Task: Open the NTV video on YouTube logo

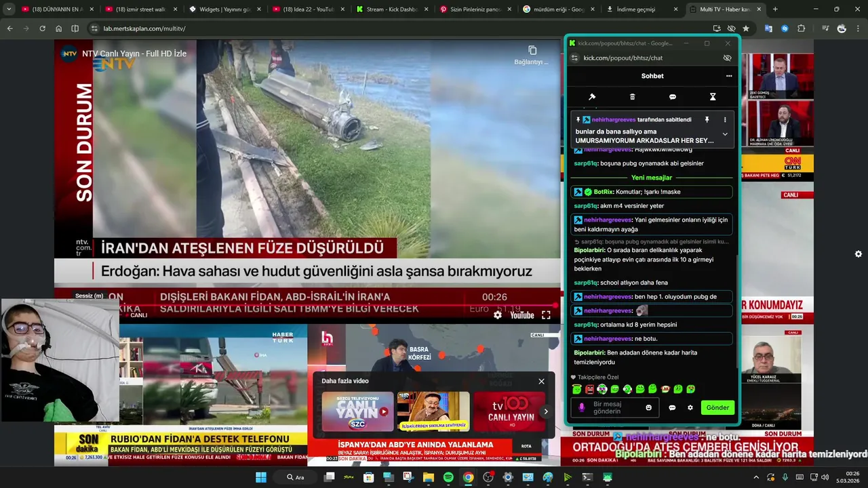Action: click(521, 315)
